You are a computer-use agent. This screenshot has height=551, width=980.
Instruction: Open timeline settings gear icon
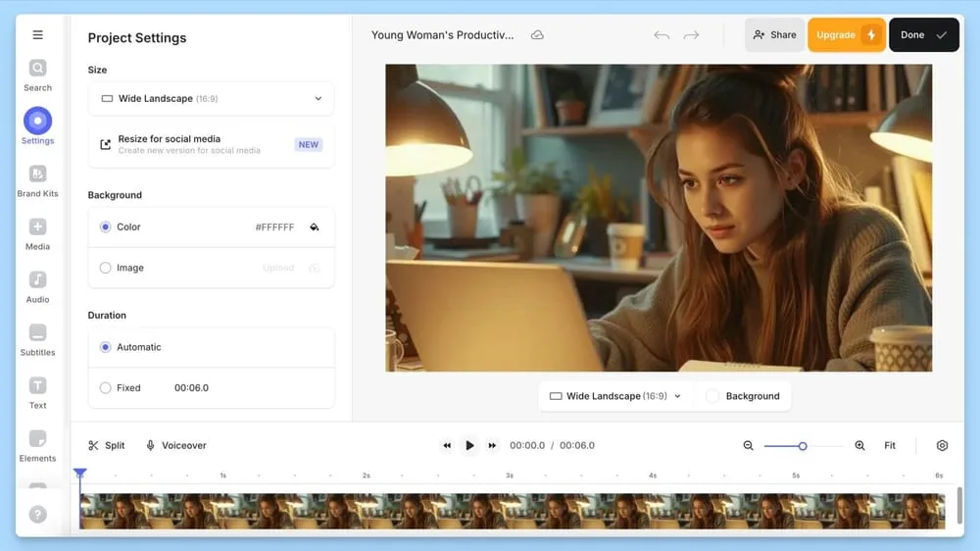(942, 445)
